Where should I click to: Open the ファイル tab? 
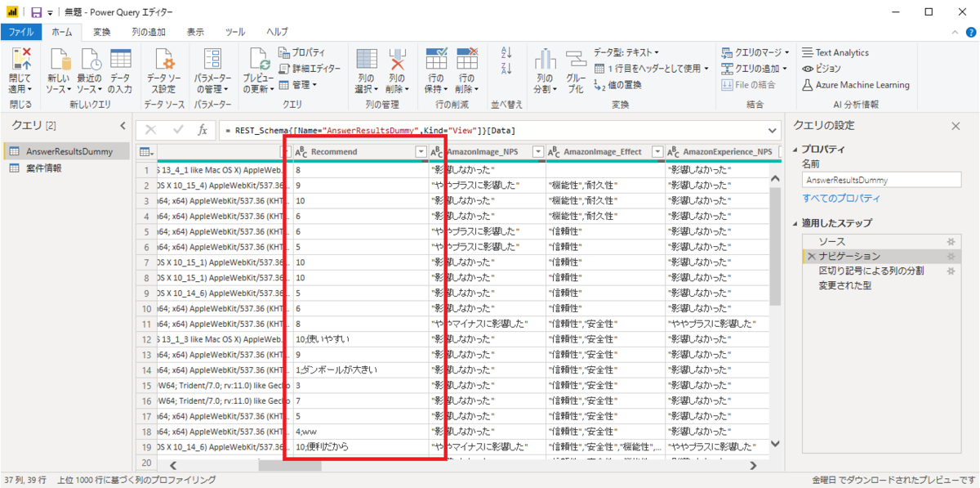(x=20, y=32)
